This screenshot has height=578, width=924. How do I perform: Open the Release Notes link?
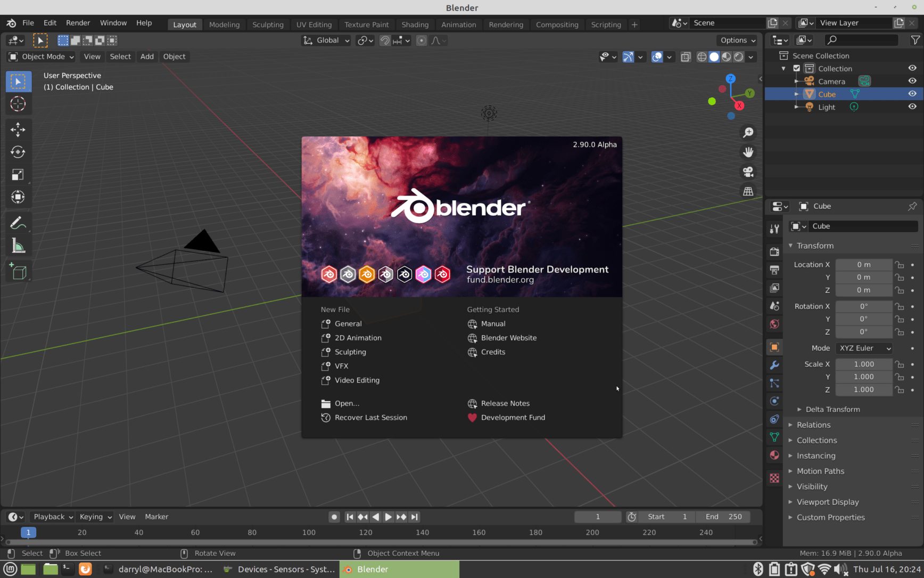[505, 403]
